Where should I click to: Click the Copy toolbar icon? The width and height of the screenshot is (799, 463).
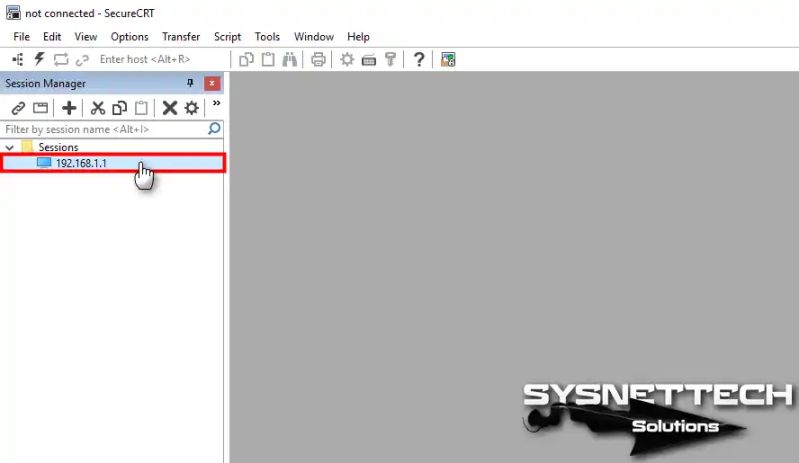246,60
